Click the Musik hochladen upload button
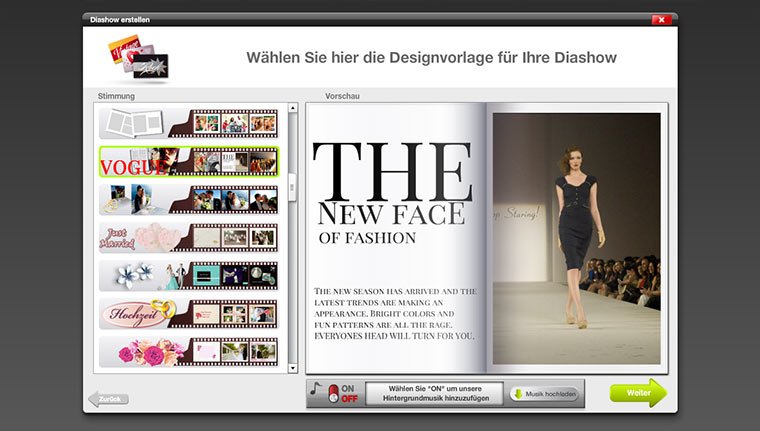Viewport: 760px width, 431px height. [x=545, y=394]
